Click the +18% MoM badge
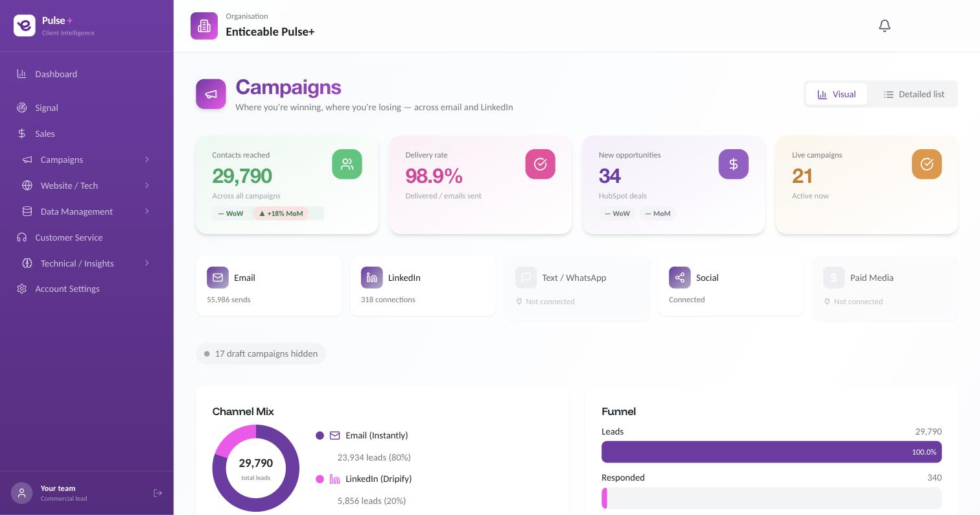The height and width of the screenshot is (515, 980). [281, 213]
